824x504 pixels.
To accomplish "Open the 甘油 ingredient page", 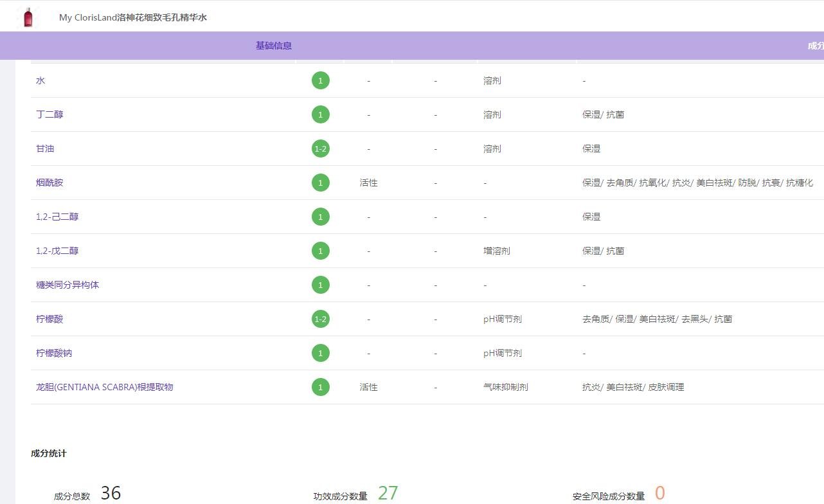I will (45, 148).
